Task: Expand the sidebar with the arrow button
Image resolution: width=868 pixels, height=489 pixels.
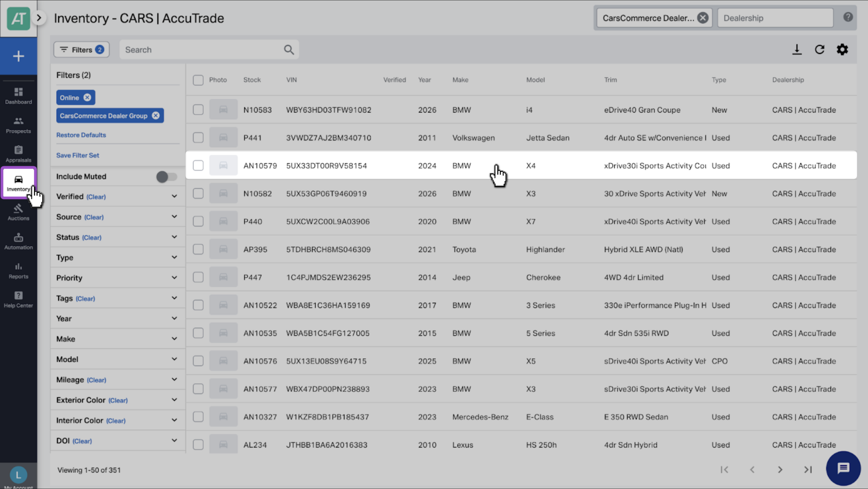Action: point(39,18)
